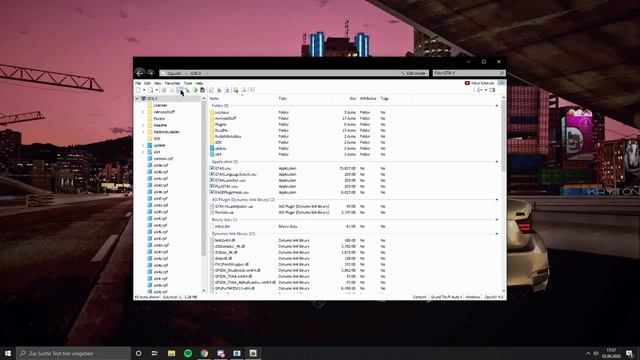The height and width of the screenshot is (360, 640).
Task: Collapse the Application group in file list
Action: [497, 162]
